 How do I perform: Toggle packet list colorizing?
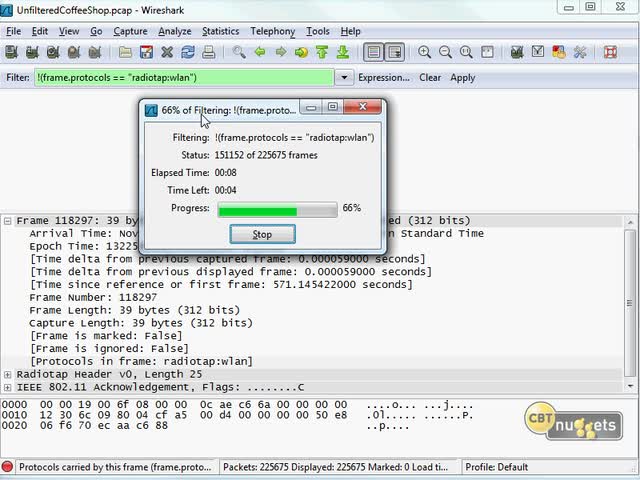click(373, 52)
